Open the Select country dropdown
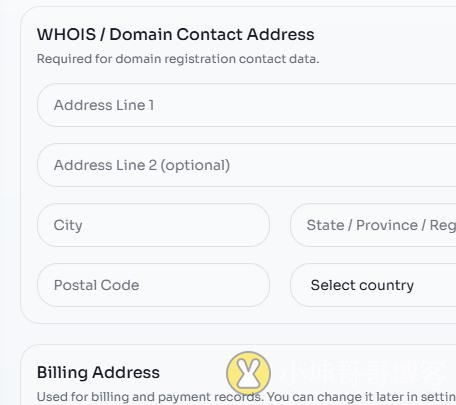This screenshot has height=405, width=456. click(x=373, y=285)
